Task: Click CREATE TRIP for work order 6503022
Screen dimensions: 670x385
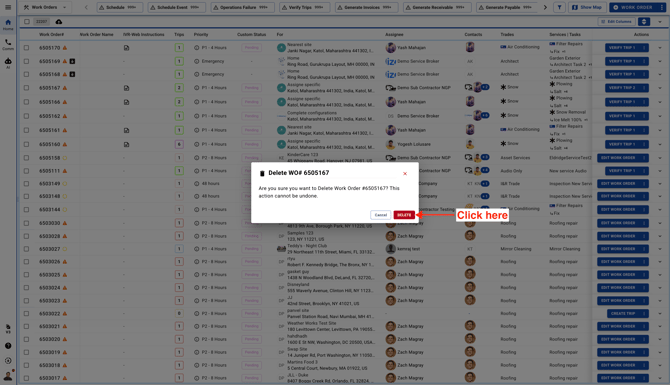Action: 623,314
